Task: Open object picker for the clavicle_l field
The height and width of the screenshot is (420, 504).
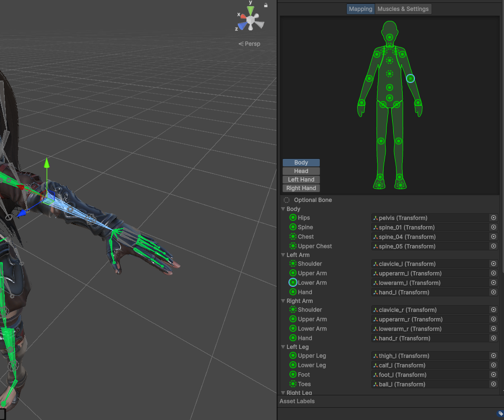Action: (493, 264)
